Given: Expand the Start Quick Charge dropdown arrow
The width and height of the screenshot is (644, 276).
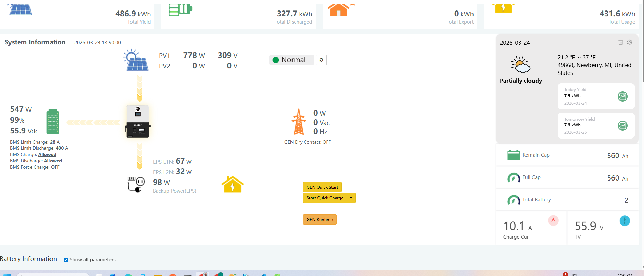Looking at the screenshot, I should tap(351, 198).
